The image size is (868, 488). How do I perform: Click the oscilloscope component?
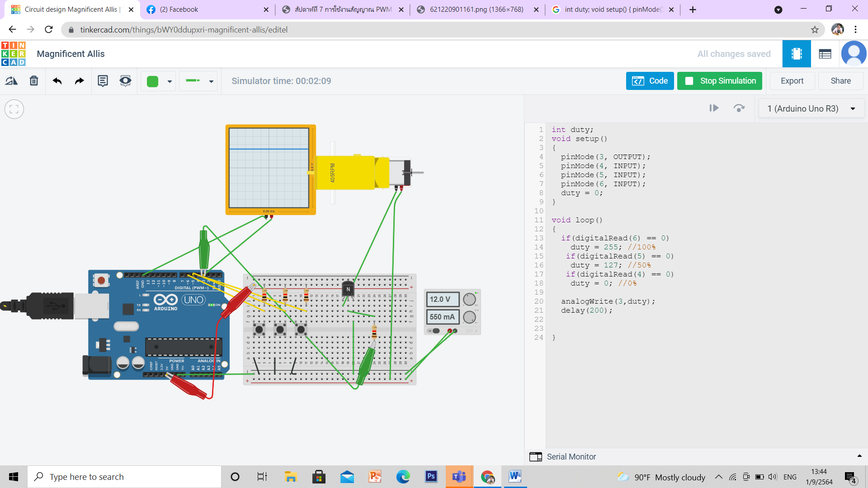click(x=270, y=169)
